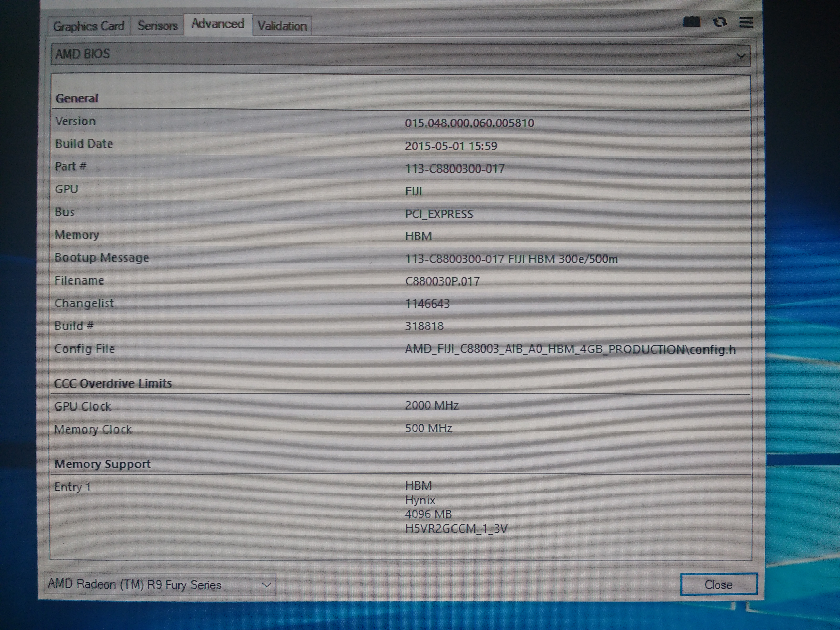The height and width of the screenshot is (630, 840).
Task: Click the H5VR2GCCM_1_3V memory part text
Action: coord(456,529)
